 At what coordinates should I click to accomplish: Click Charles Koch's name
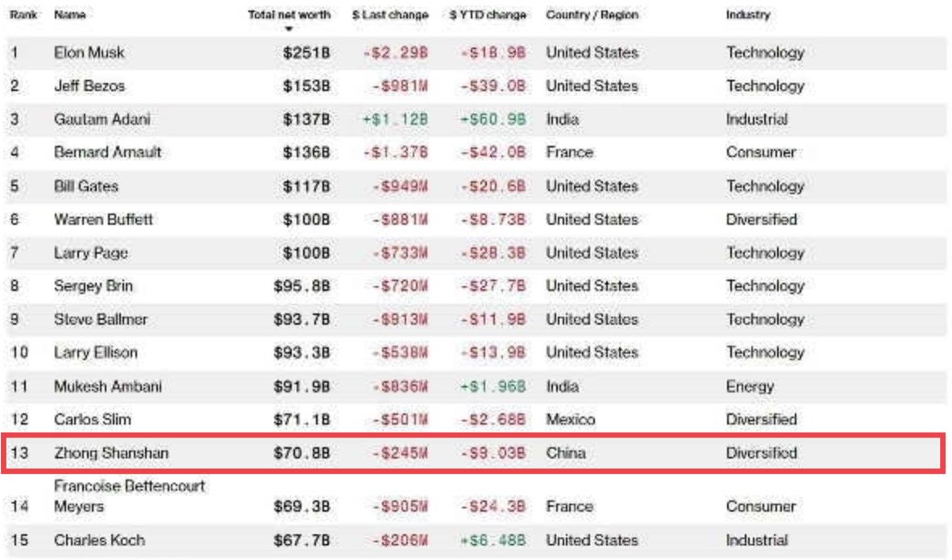(x=100, y=540)
